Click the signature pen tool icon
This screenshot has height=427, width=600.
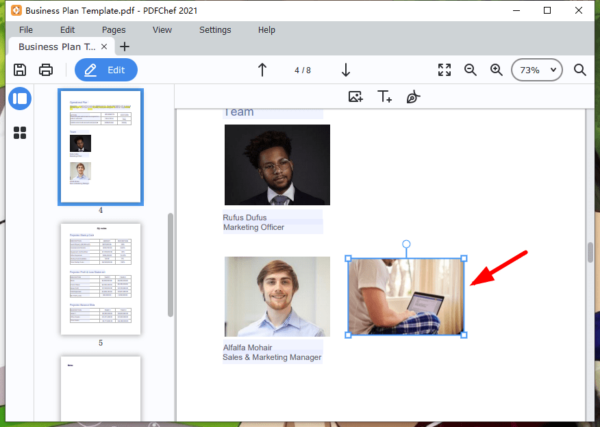[413, 97]
